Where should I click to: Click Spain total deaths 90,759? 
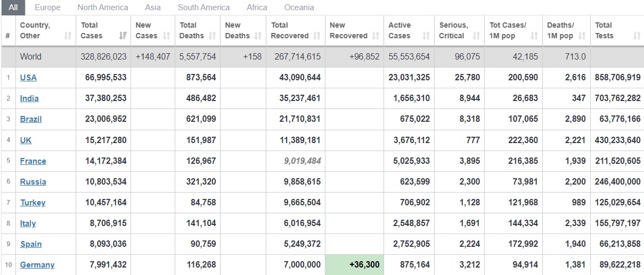(x=202, y=244)
